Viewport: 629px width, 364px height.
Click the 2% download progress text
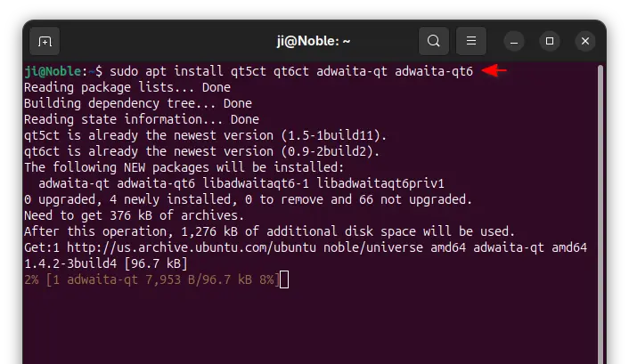coord(29,280)
